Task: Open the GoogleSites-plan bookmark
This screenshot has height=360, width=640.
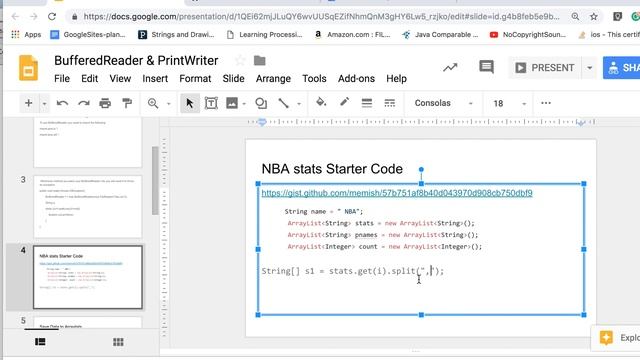Action: click(x=88, y=35)
